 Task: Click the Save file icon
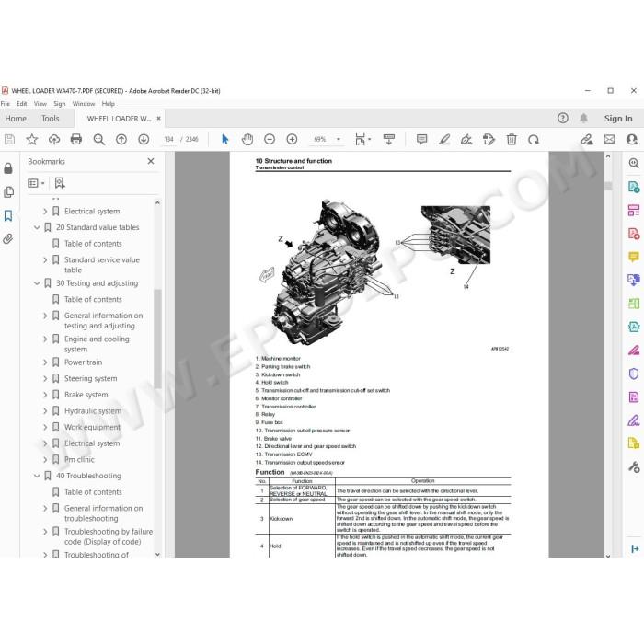(9, 140)
